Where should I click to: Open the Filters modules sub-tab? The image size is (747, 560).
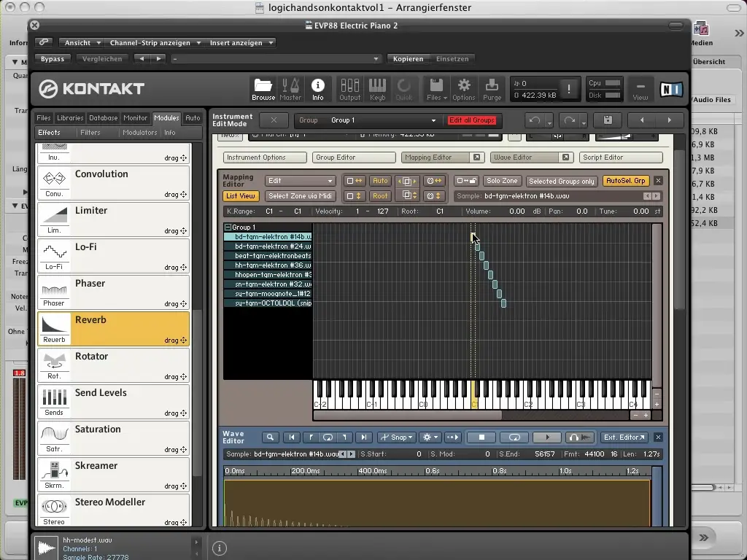[90, 133]
